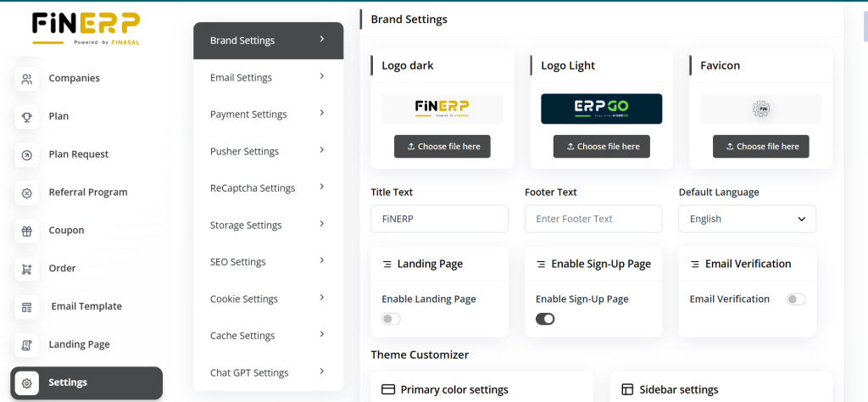Turn on the Email Verification switch
This screenshot has height=402, width=868.
point(796,299)
